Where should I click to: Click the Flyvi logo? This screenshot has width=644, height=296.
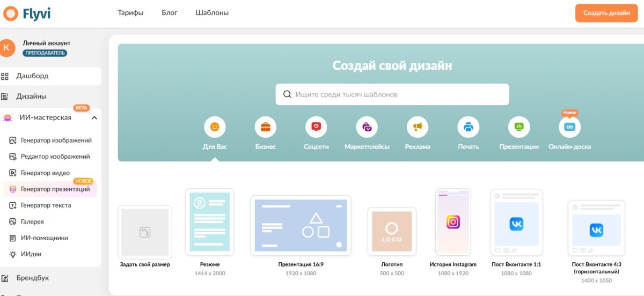pos(27,13)
